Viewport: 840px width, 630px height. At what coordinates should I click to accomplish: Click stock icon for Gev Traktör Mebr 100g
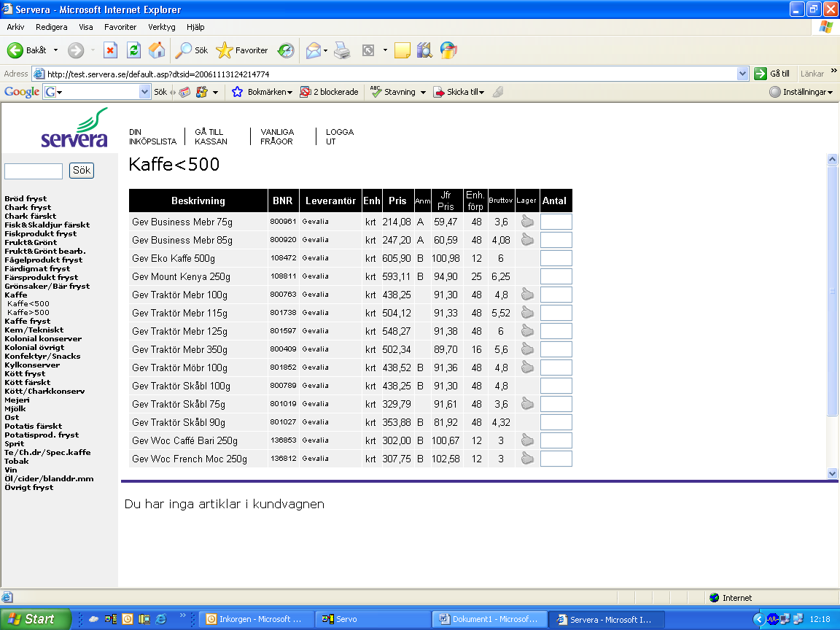click(x=527, y=294)
